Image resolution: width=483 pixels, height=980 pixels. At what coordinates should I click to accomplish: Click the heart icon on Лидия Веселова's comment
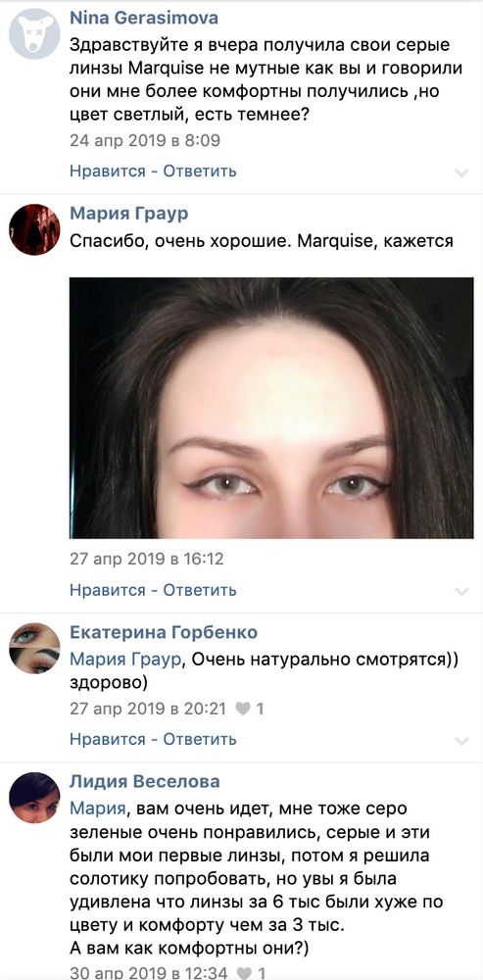(243, 972)
